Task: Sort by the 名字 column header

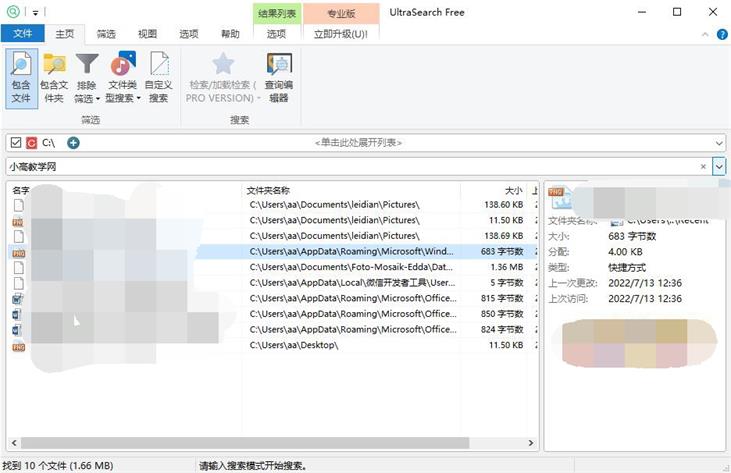Action: 21,190
